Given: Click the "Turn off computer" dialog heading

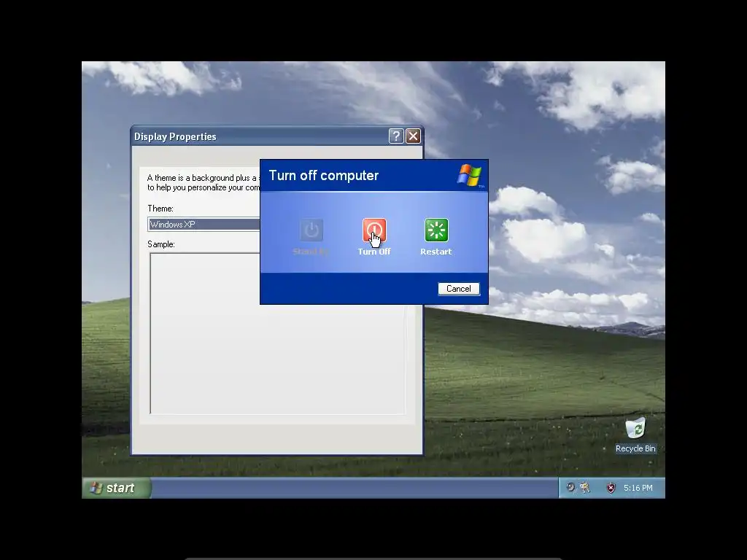Looking at the screenshot, I should (323, 175).
